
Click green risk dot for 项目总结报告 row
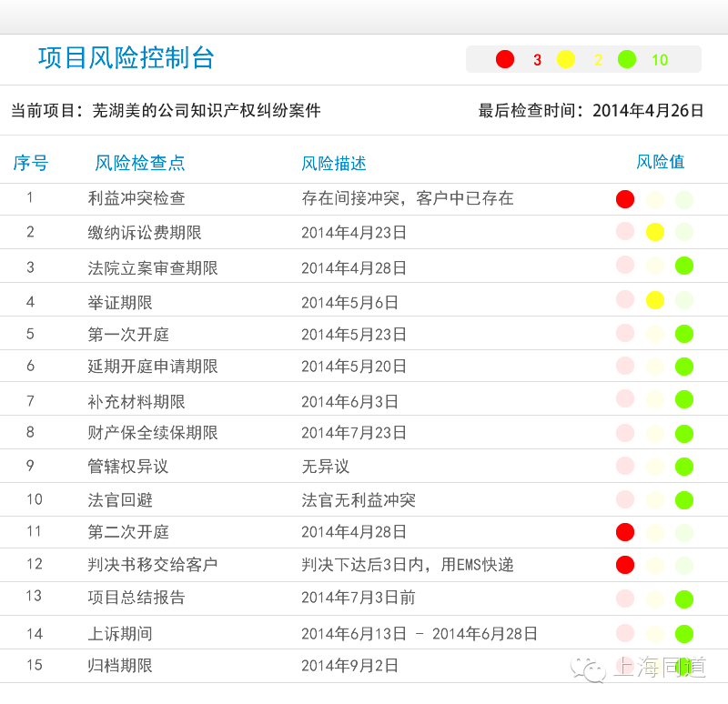[x=684, y=599]
